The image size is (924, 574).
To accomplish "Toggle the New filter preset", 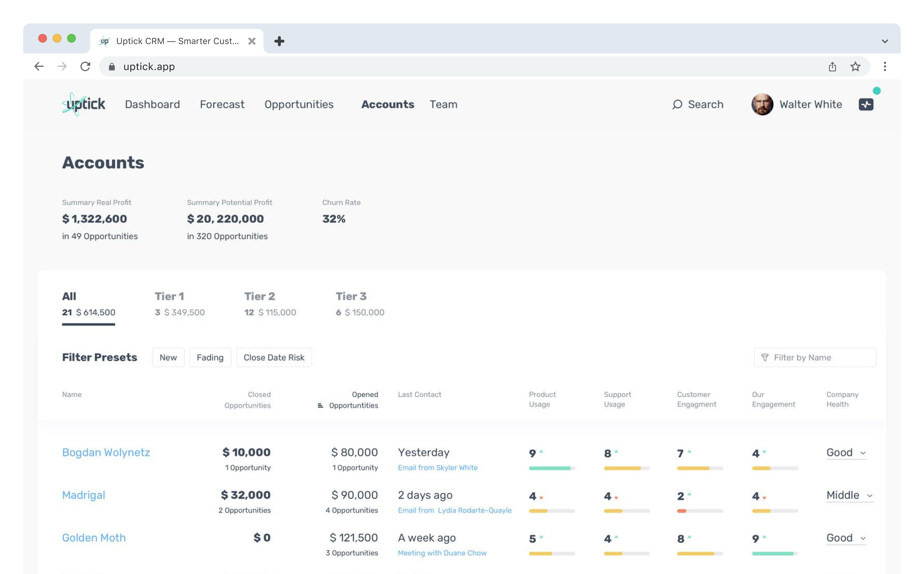I will tap(168, 357).
